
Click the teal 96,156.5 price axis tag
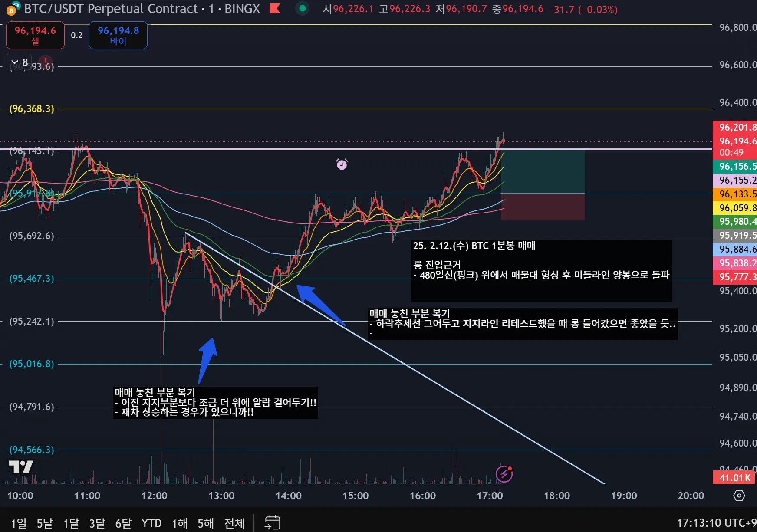(x=735, y=166)
